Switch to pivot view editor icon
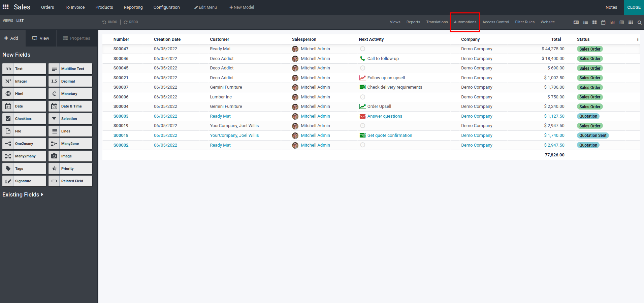Image resolution: width=644 pixels, height=303 pixels. [621, 22]
